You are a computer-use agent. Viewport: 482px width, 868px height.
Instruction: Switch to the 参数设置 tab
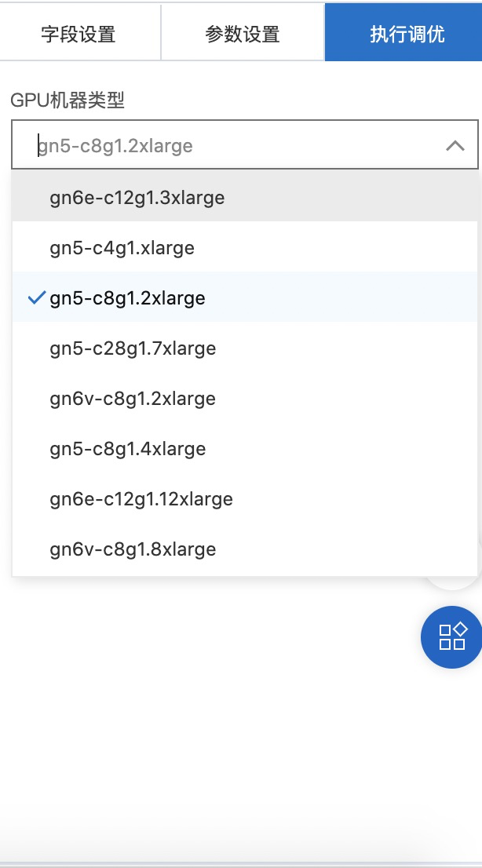pos(243,33)
